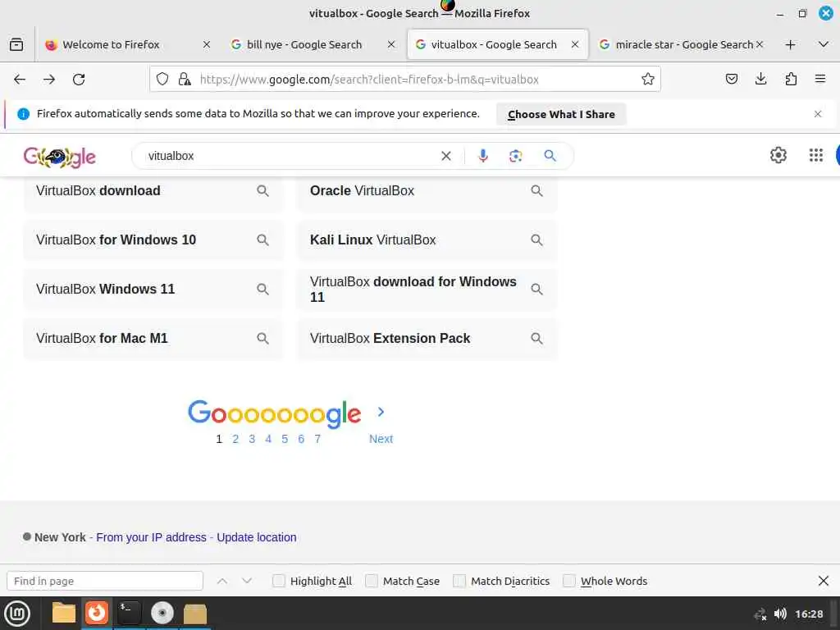
Task: Open a new tab
Action: click(790, 44)
